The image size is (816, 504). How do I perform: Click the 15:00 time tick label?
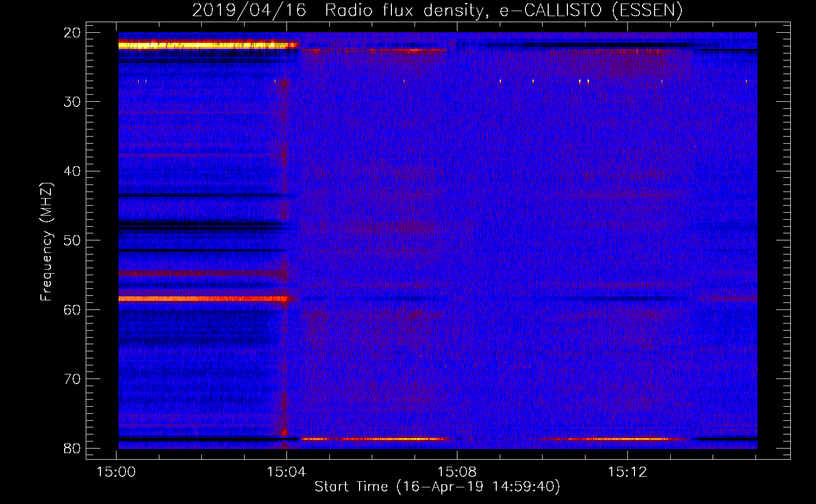[116, 472]
